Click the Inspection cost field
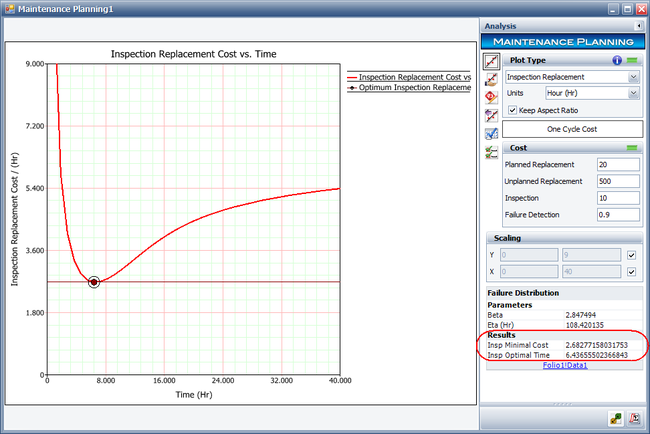Screen dimensions: 650x434 pyautogui.click(x=618, y=198)
